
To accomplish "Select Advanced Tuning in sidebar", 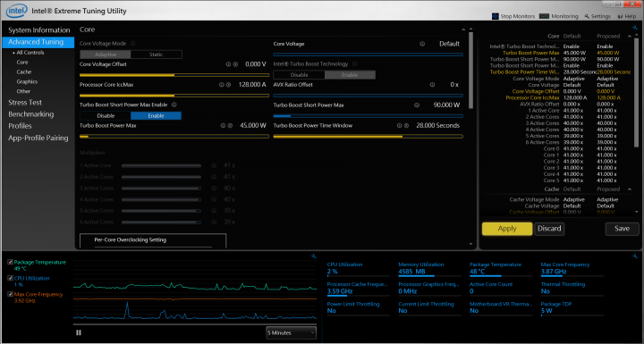I will click(38, 42).
